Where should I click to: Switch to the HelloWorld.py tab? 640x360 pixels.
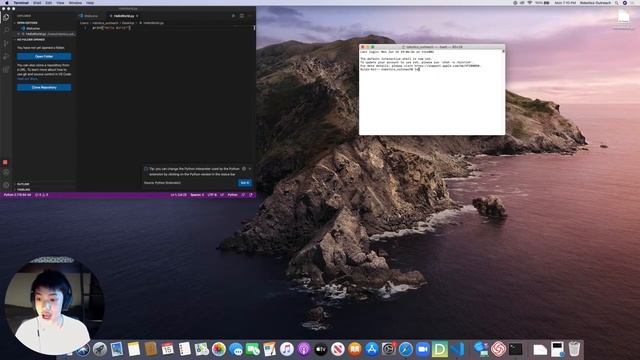pos(124,16)
